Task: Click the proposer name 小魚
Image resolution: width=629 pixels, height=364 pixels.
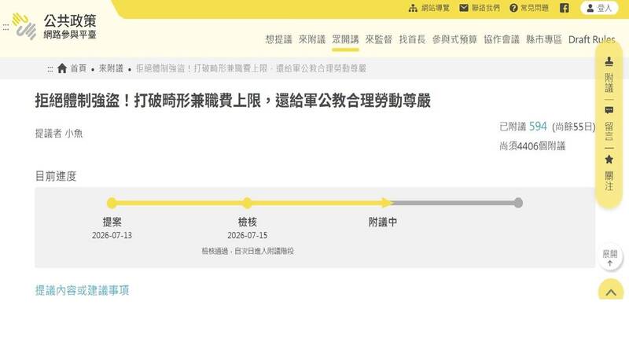Action: coord(74,133)
